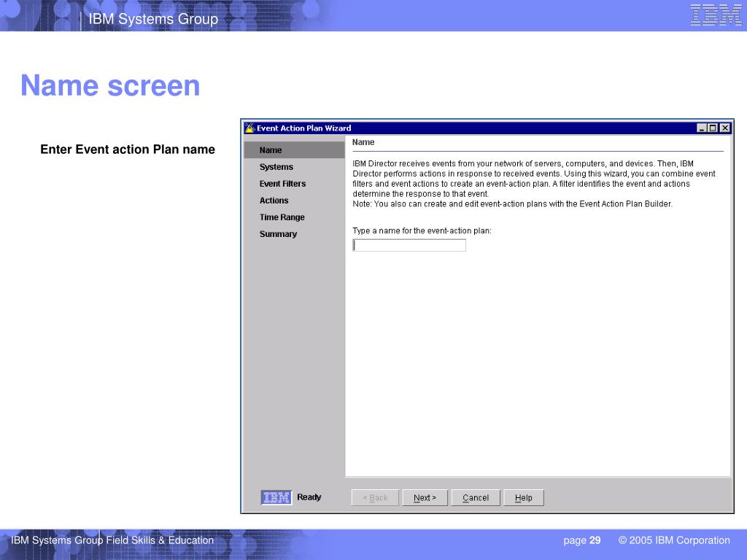Open Help for the wizard

[x=524, y=497]
